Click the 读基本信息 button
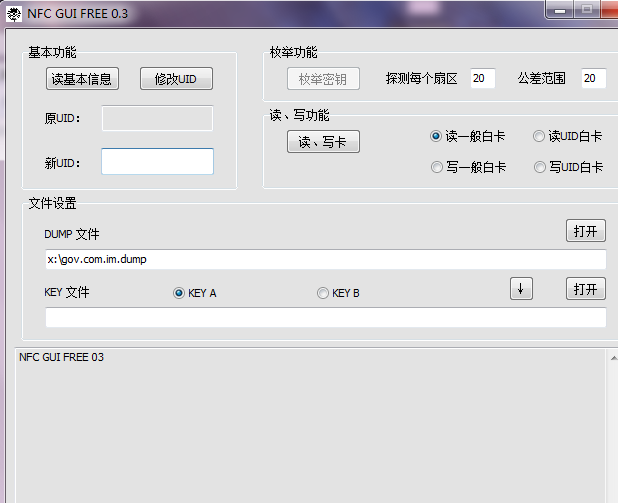The height and width of the screenshot is (503, 618). [x=82, y=79]
